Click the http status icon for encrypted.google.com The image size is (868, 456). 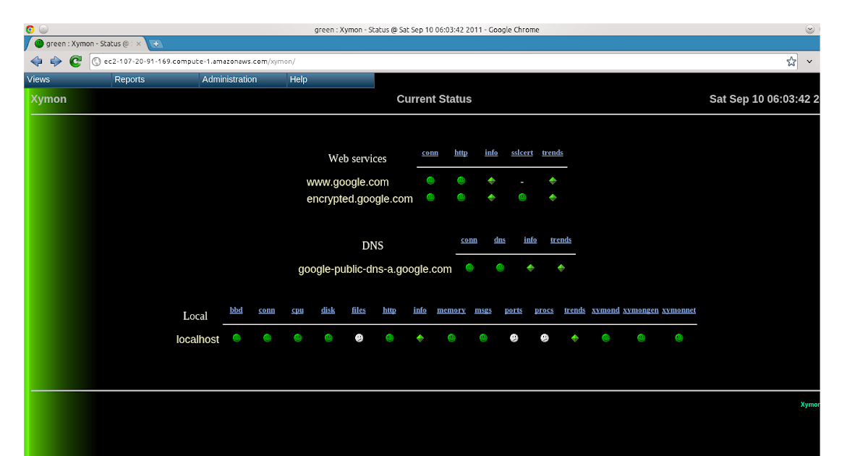[461, 197]
